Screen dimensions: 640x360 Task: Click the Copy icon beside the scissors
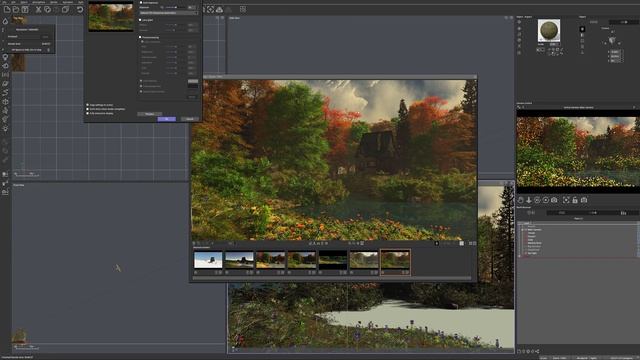point(47,9)
